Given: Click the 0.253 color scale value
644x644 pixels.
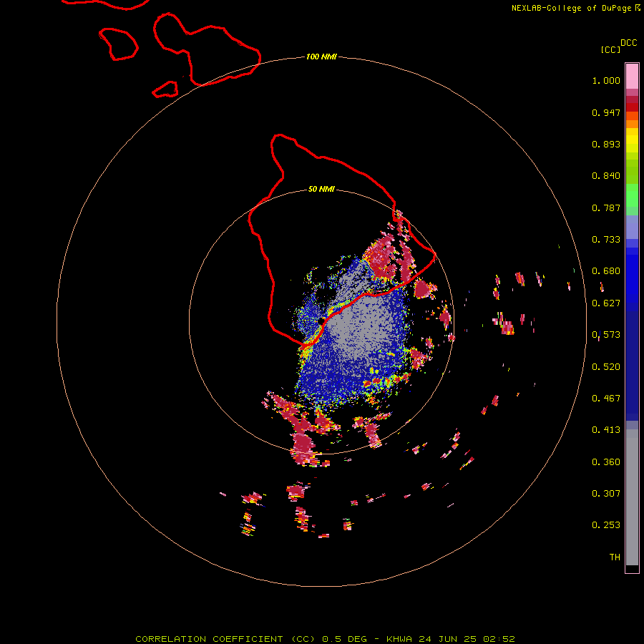Looking at the screenshot, I should [x=606, y=525].
